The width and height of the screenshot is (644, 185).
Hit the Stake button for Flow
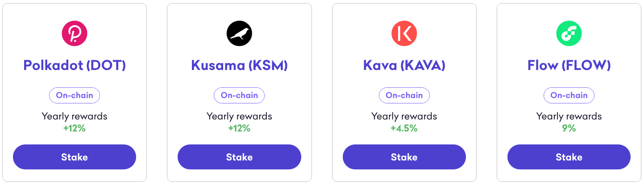click(569, 157)
